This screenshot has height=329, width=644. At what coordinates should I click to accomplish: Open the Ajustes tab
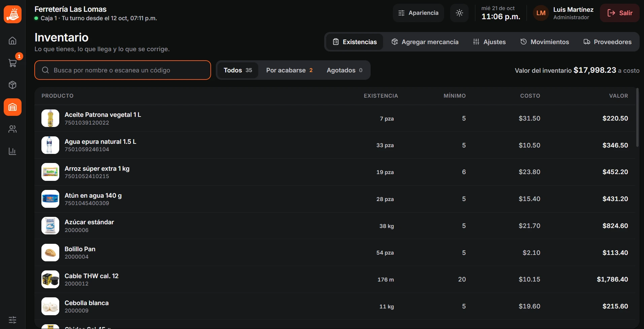489,42
